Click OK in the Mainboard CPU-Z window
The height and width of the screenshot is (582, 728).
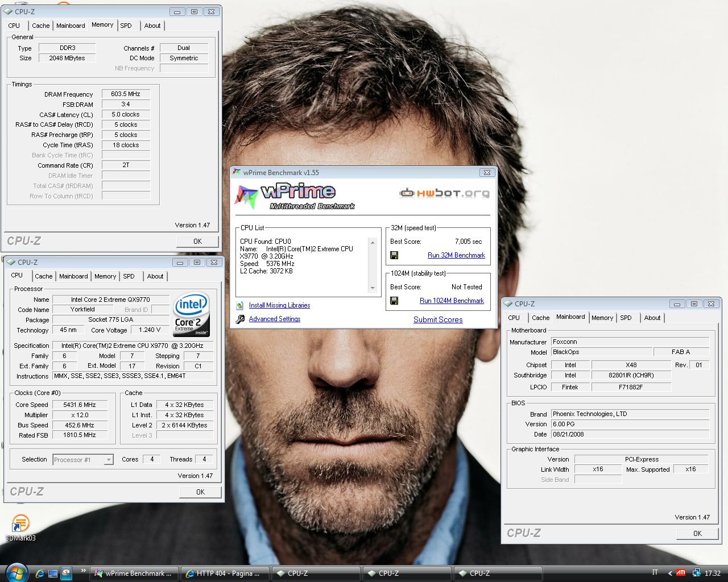coord(697,533)
